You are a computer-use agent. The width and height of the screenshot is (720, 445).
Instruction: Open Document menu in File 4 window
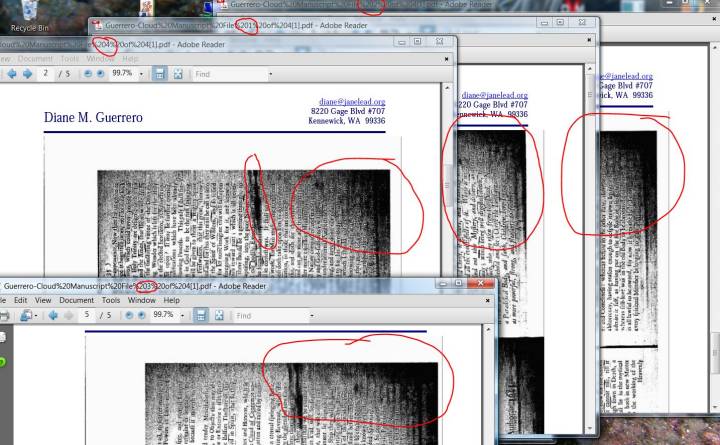pyautogui.click(x=35, y=59)
